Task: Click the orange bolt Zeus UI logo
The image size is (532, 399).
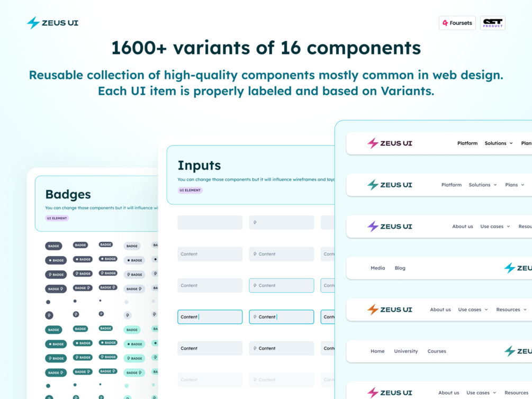Action: click(x=390, y=310)
